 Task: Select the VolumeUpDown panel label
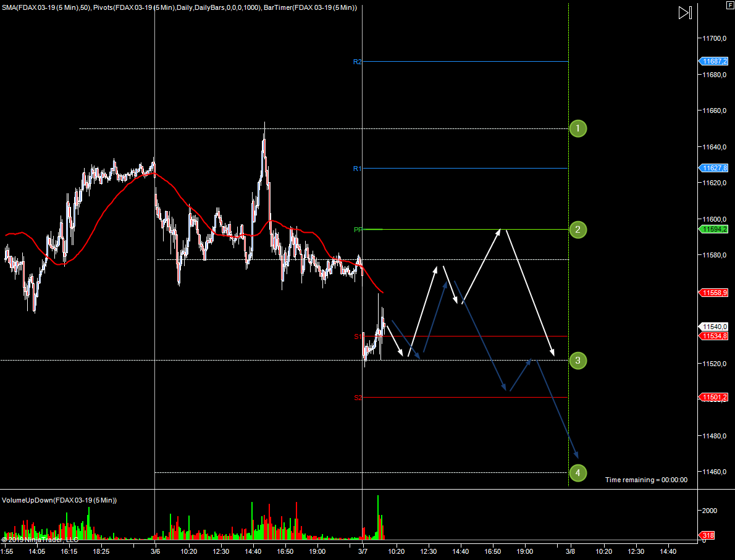click(59, 500)
